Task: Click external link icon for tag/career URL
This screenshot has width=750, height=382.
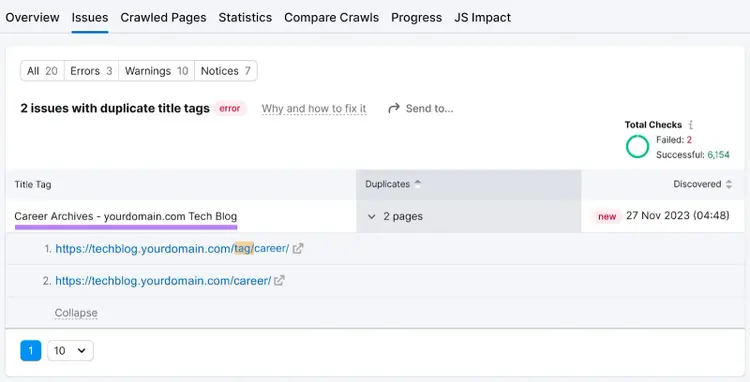Action: (x=298, y=249)
